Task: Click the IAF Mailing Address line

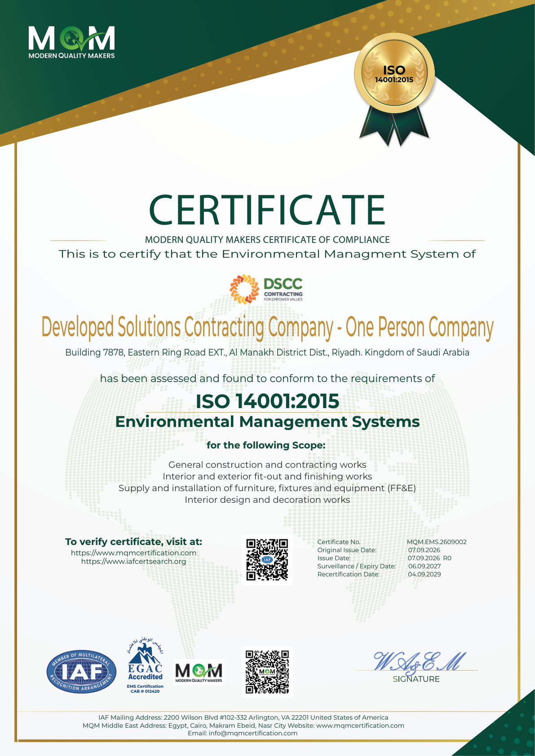Action: click(243, 717)
